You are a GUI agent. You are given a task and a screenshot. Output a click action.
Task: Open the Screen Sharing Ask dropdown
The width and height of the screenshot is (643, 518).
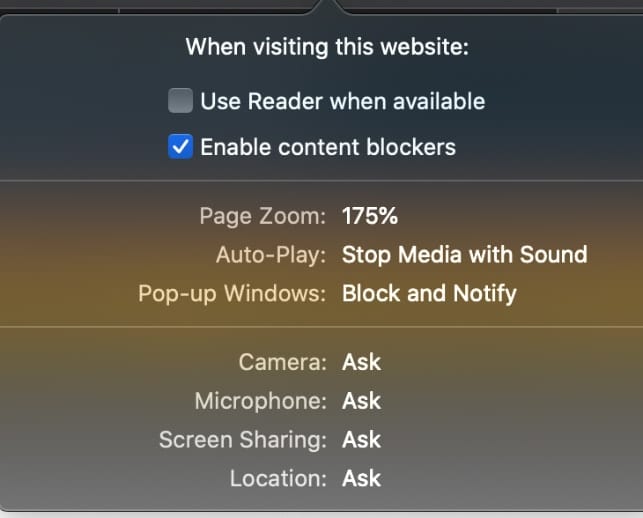coord(361,440)
